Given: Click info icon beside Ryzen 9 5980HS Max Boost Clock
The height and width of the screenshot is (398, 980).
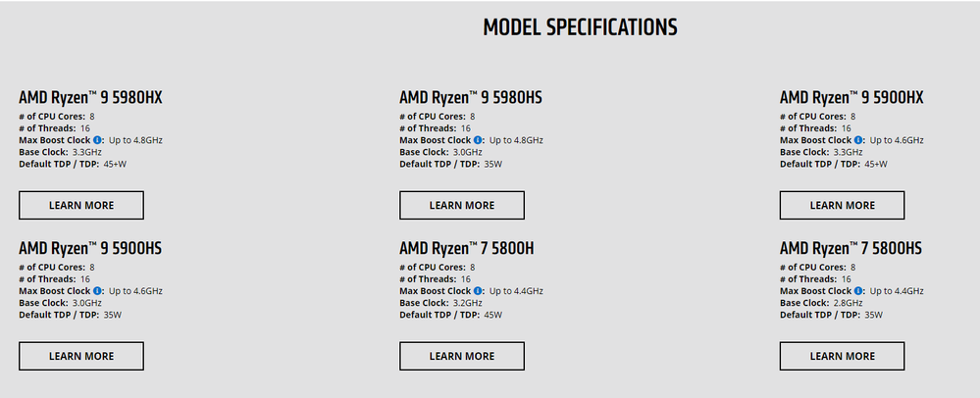Looking at the screenshot, I should point(478,140).
